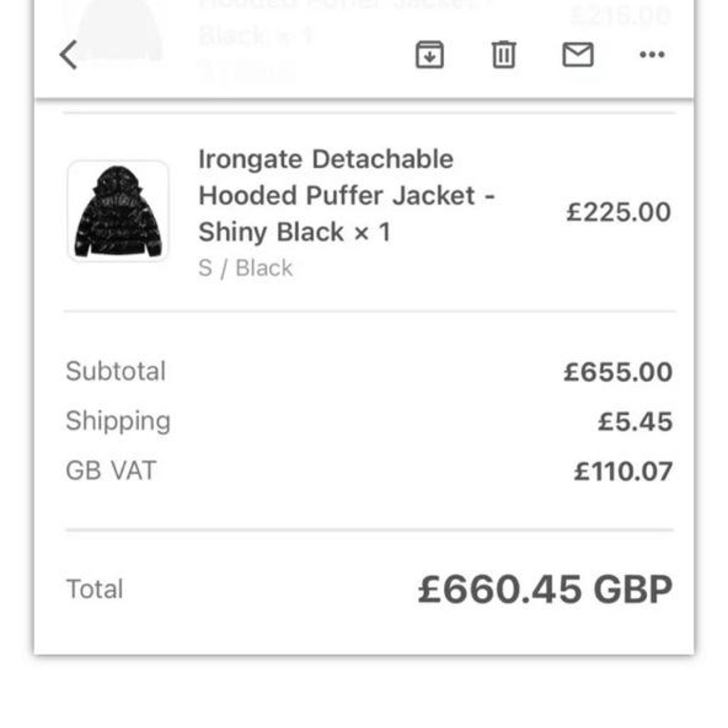Click the faded "Black × 1" text
This screenshot has width=728, height=728.
pos(256,35)
